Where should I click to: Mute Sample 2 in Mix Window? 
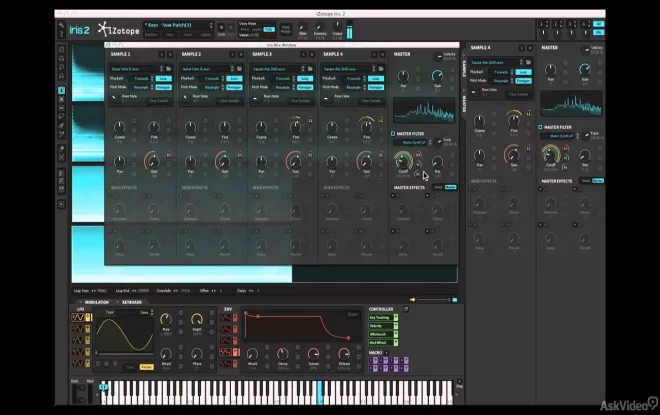tap(241, 54)
